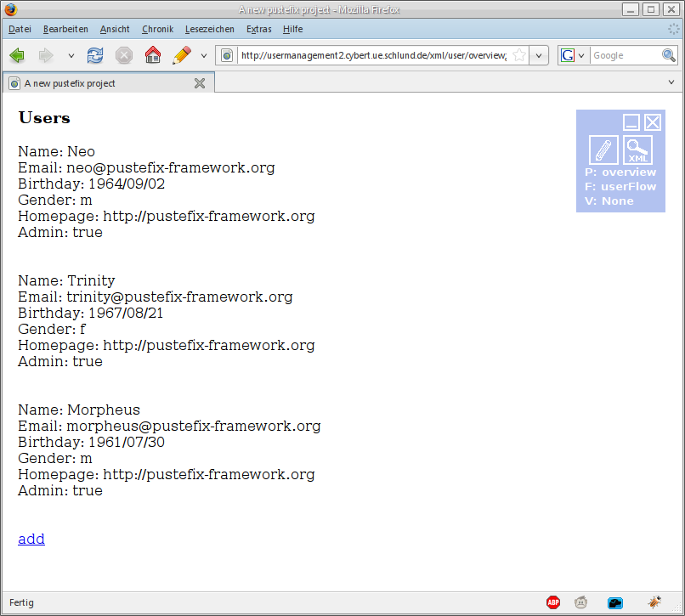Click the pencil edit toolbar icon

(181, 55)
